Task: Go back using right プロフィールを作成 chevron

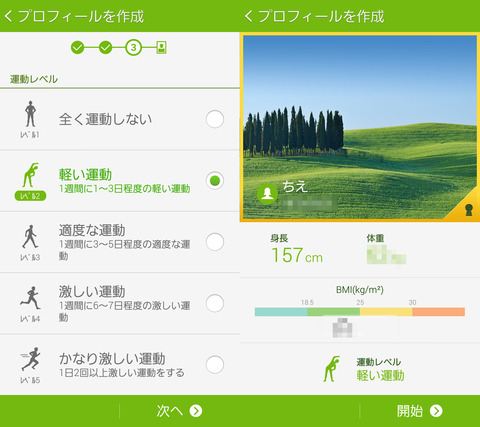Action: pos(248,16)
